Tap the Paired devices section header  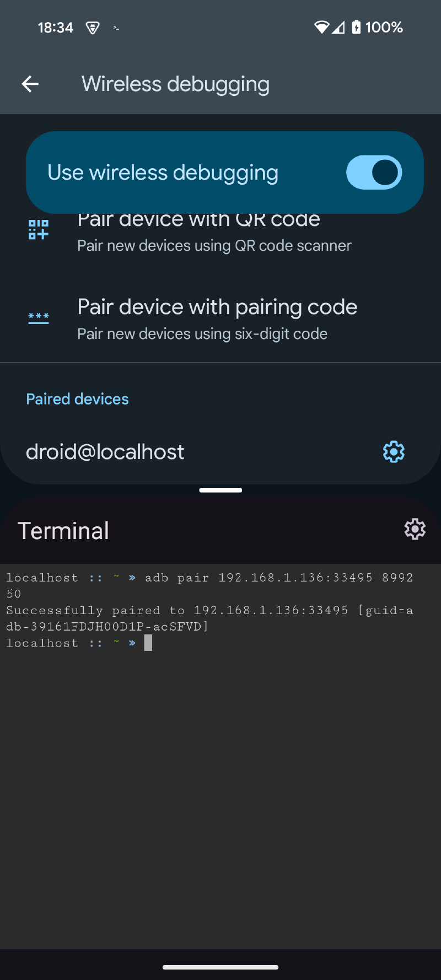click(77, 399)
